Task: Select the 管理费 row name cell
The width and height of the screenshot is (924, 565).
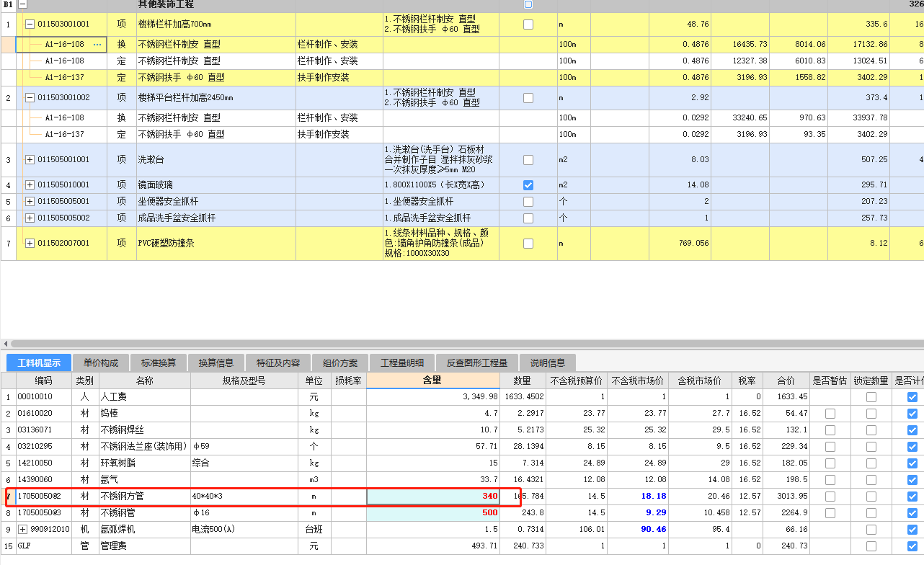Action: (145, 546)
